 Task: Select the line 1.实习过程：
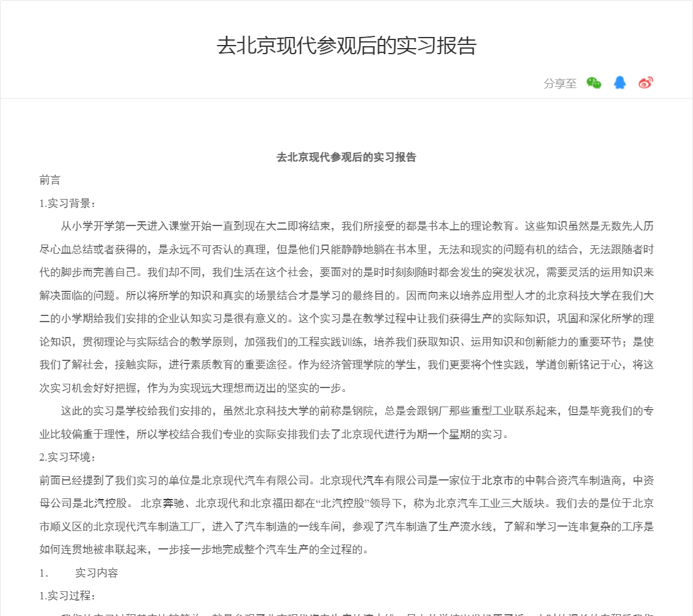click(x=67, y=596)
